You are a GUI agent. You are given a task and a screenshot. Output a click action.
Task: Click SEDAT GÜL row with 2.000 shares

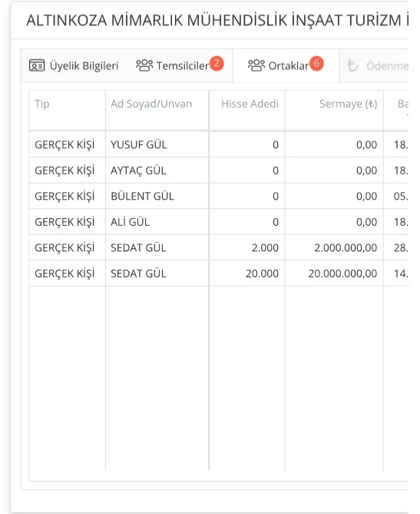(219, 247)
